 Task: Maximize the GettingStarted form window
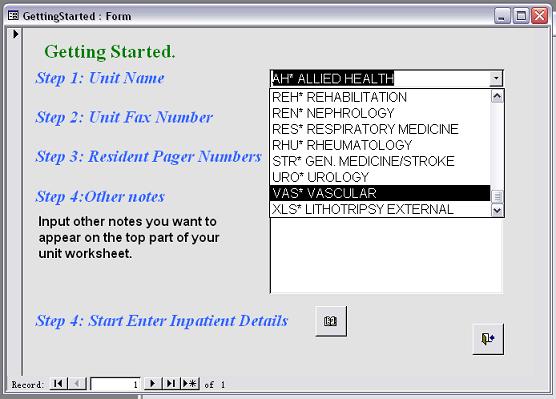521,16
